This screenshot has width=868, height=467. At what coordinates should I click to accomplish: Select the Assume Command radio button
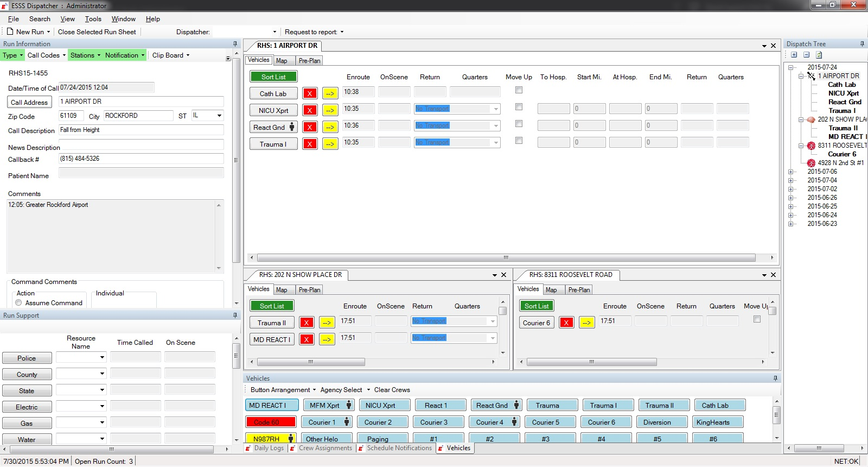tap(19, 303)
